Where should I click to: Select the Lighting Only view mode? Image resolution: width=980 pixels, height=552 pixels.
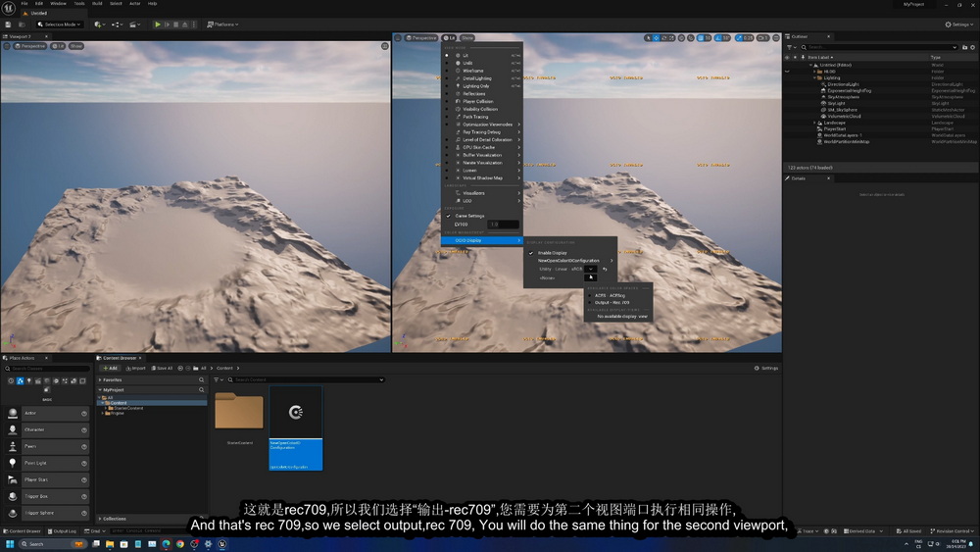point(482,85)
